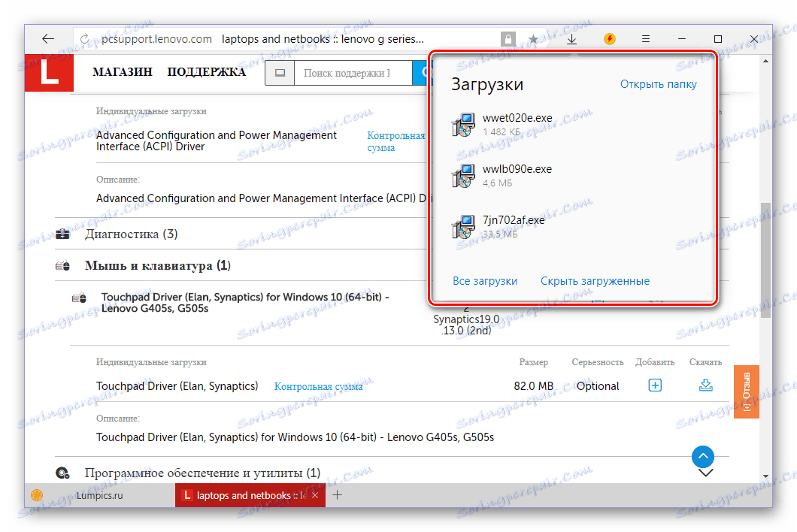797x532 pixels.
Task: Open Все загрузки link
Action: [x=485, y=281]
